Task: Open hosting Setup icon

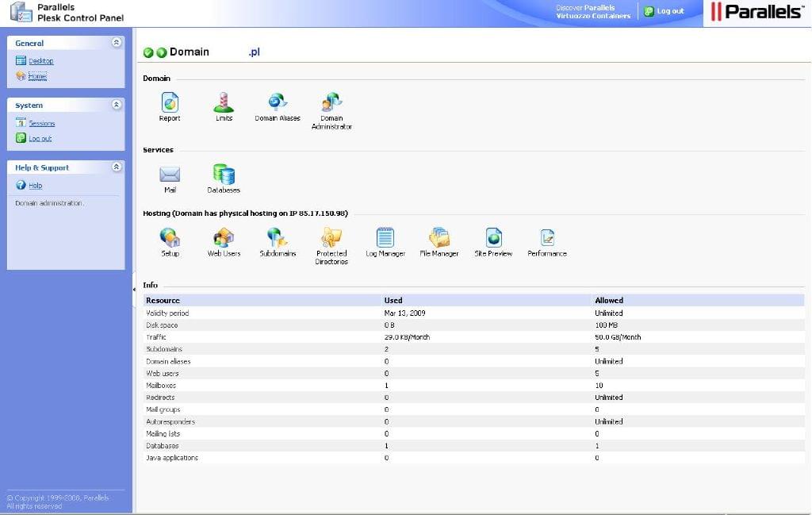Action: pyautogui.click(x=170, y=238)
